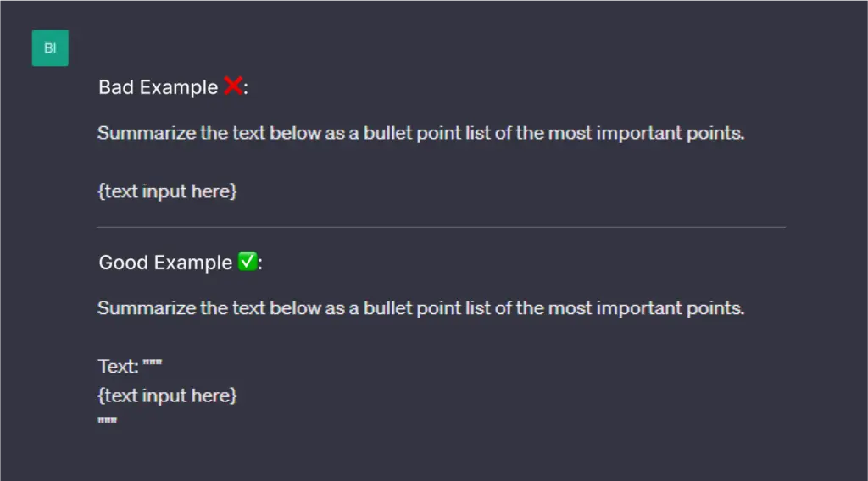The image size is (868, 481).
Task: Click "the text below" in the Good Example prompt
Action: pos(259,308)
